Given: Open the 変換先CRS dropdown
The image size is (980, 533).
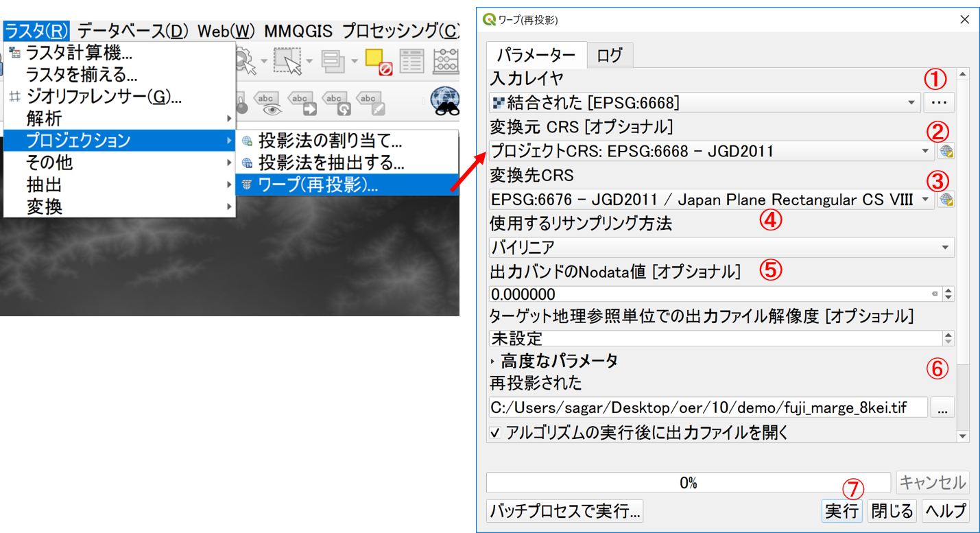Looking at the screenshot, I should [x=711, y=200].
